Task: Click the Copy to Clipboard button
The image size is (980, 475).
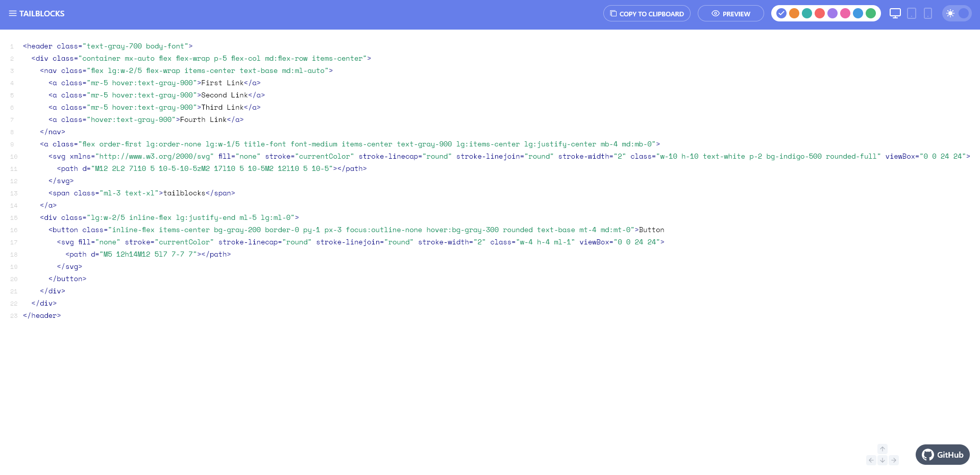Action: click(x=647, y=14)
